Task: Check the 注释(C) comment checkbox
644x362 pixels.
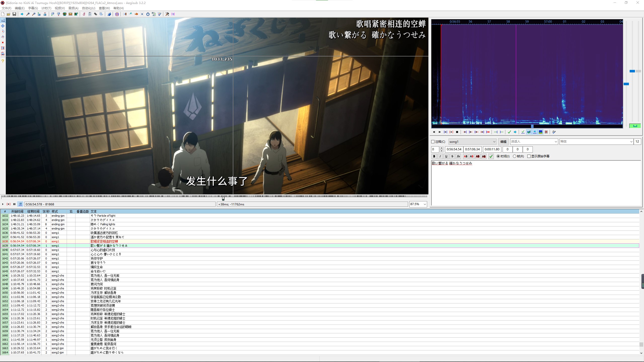Action: pos(433,142)
